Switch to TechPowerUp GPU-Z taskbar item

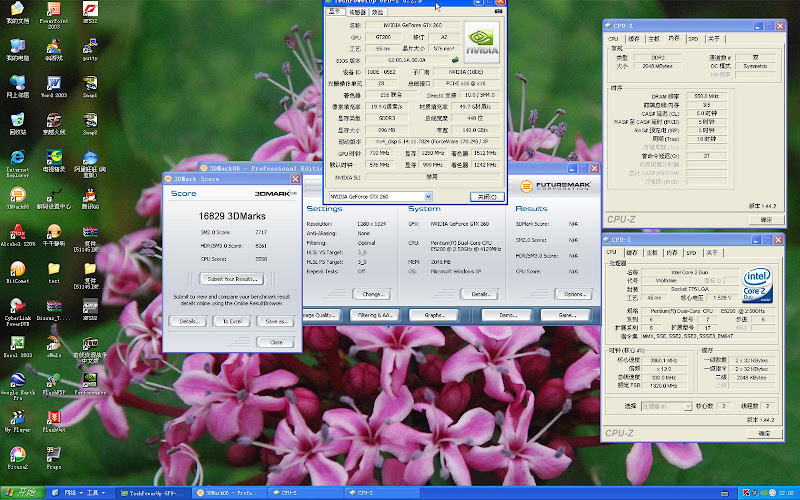pyautogui.click(x=152, y=493)
